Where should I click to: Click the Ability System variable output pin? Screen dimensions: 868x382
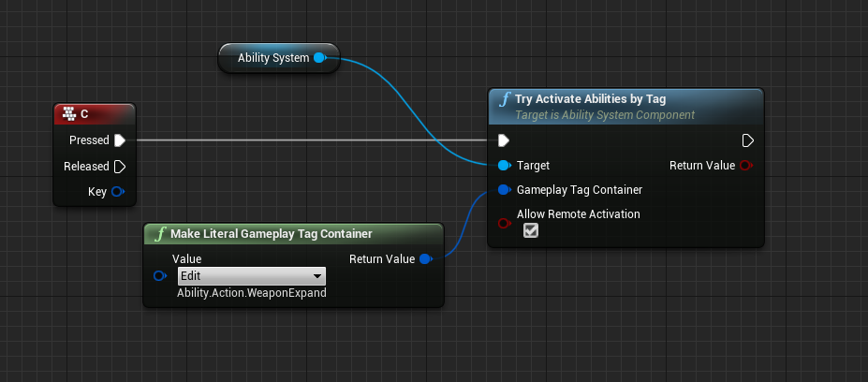[x=319, y=57]
